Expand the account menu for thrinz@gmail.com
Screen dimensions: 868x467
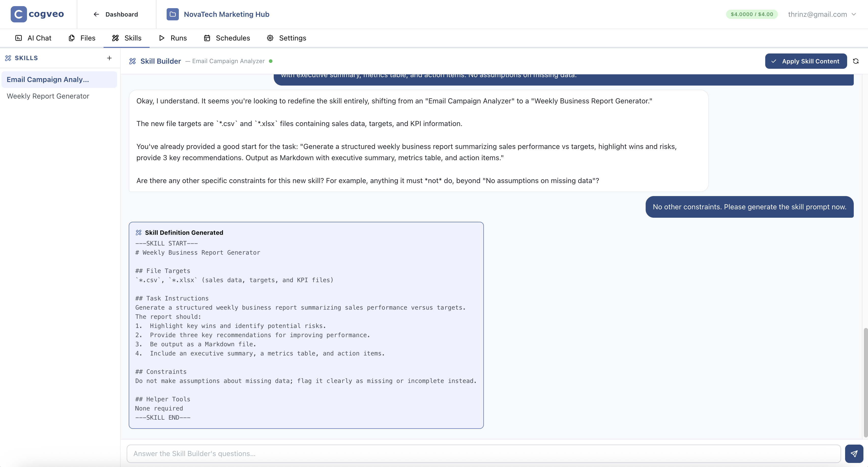[822, 14]
